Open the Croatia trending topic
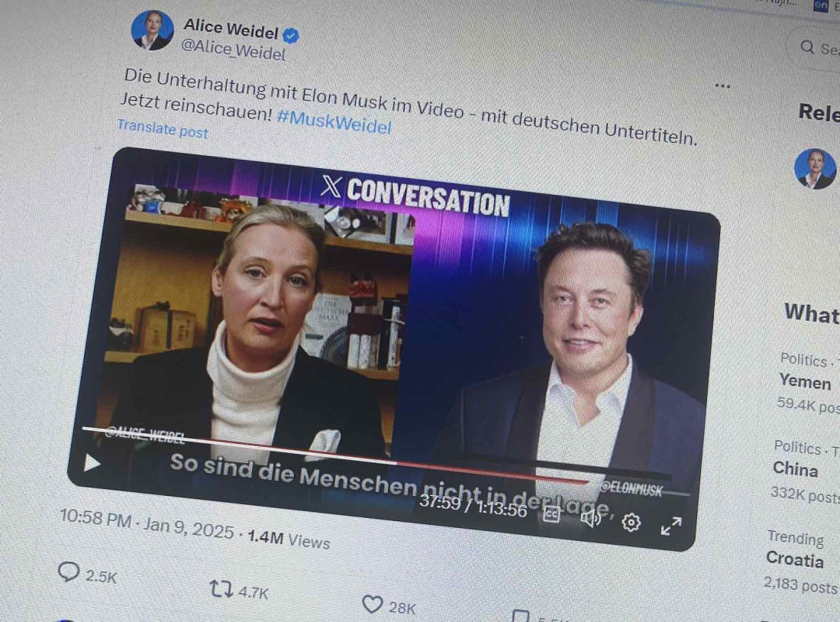This screenshot has width=840, height=622. pos(794,559)
